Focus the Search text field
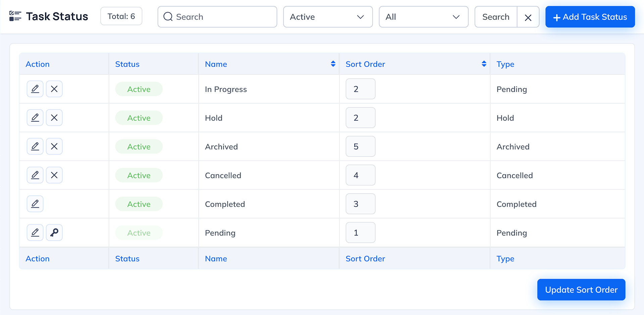644x315 pixels. (x=221, y=17)
